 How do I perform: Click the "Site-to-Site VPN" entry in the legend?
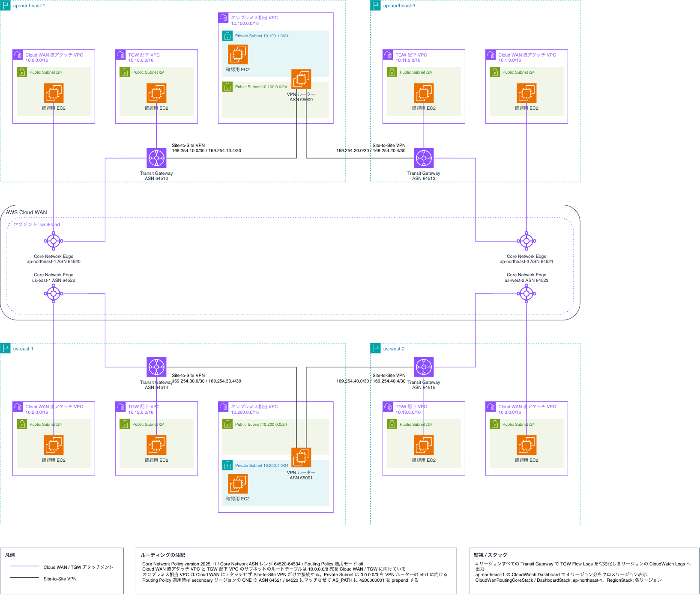60,579
